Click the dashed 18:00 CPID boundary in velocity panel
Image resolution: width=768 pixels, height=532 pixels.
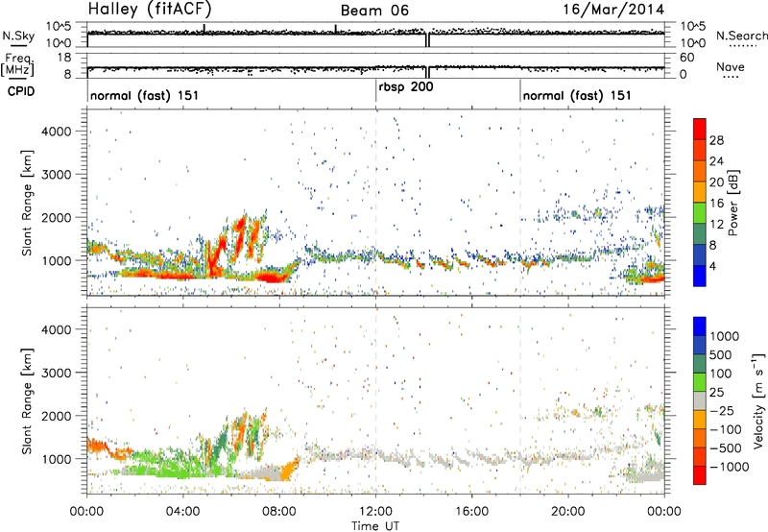520,400
